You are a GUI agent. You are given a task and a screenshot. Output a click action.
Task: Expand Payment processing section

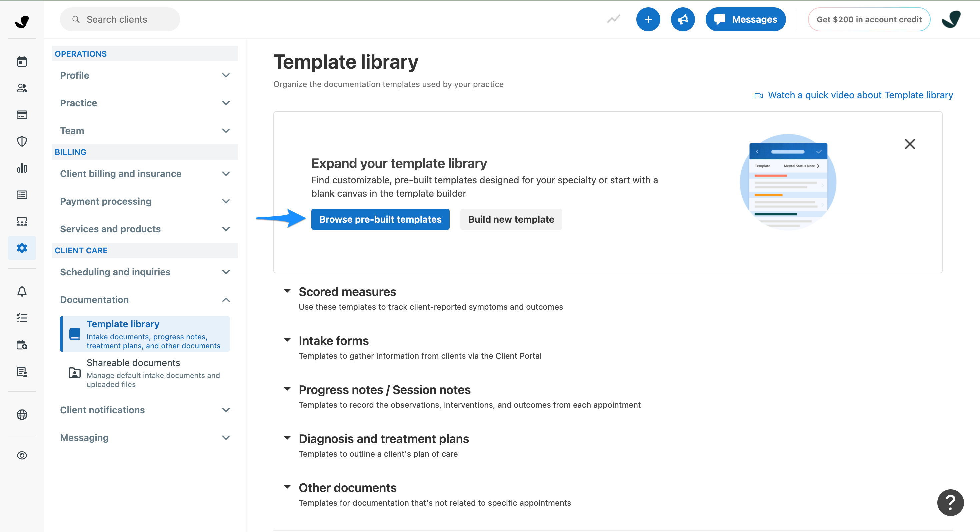click(145, 201)
